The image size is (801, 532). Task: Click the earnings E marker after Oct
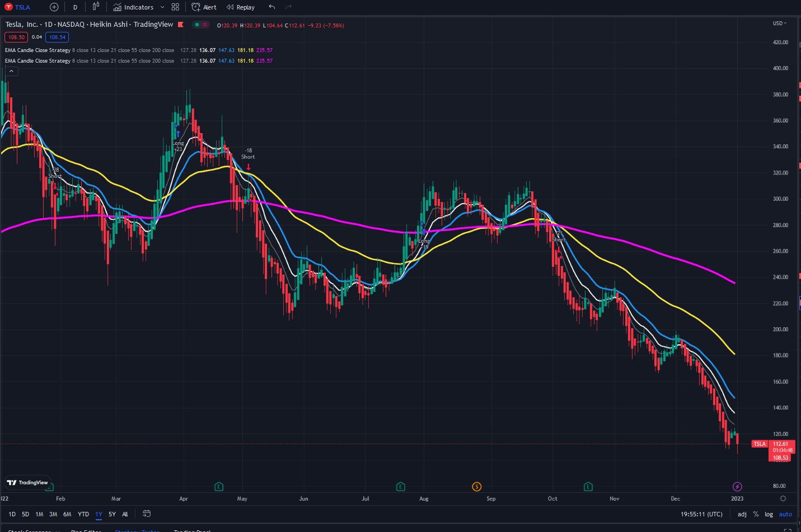(588, 487)
